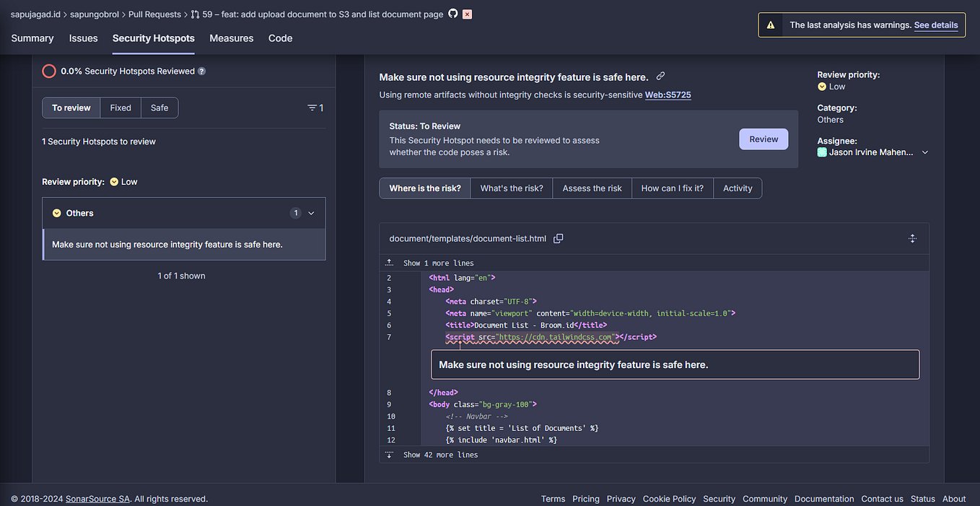Copy the document-list.html file path
This screenshot has width=980, height=506.
pos(558,238)
